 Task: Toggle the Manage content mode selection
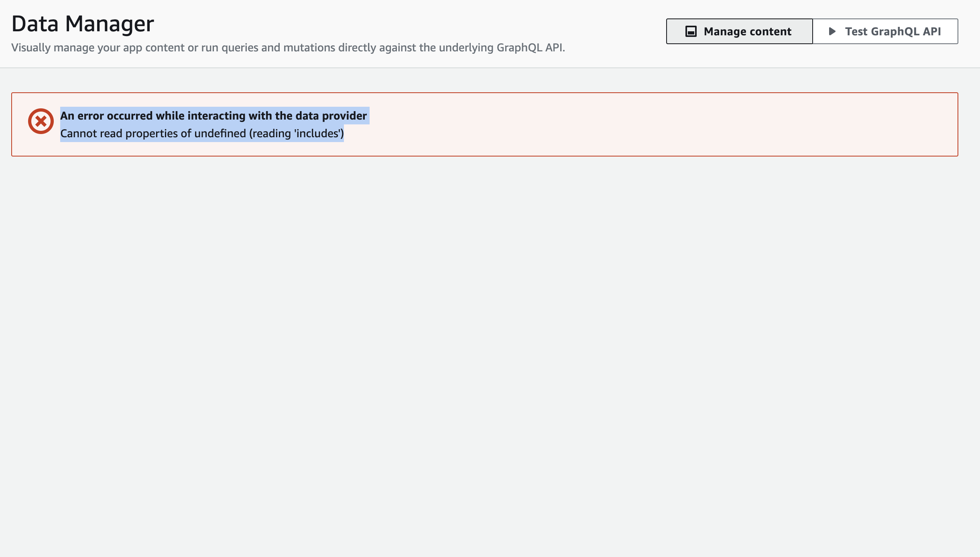(x=740, y=31)
